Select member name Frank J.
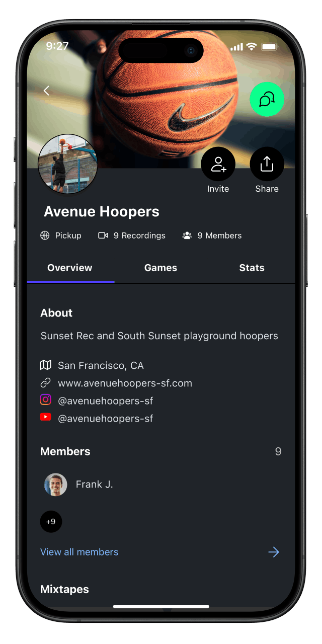The height and width of the screenshot is (644, 322). point(95,485)
